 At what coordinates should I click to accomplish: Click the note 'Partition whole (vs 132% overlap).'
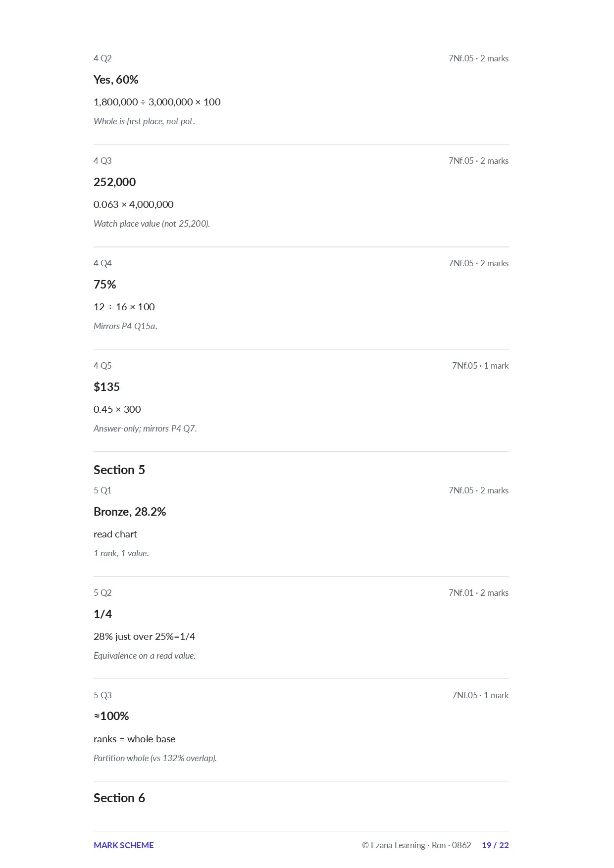tap(155, 758)
